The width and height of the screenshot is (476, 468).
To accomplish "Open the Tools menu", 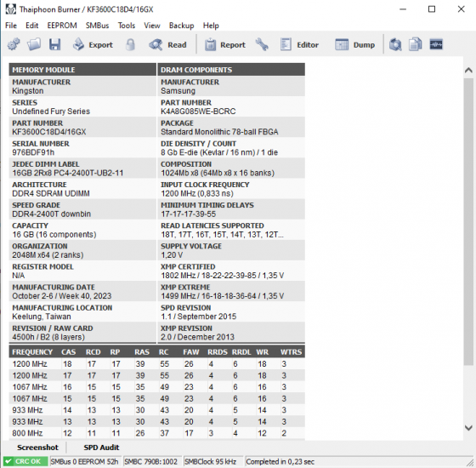I will (127, 26).
